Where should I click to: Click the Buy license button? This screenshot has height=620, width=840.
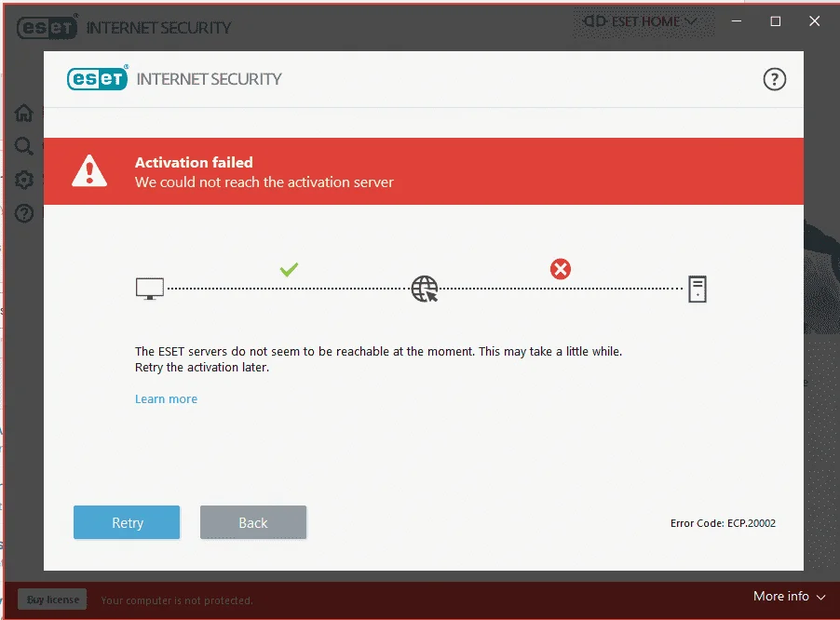52,600
